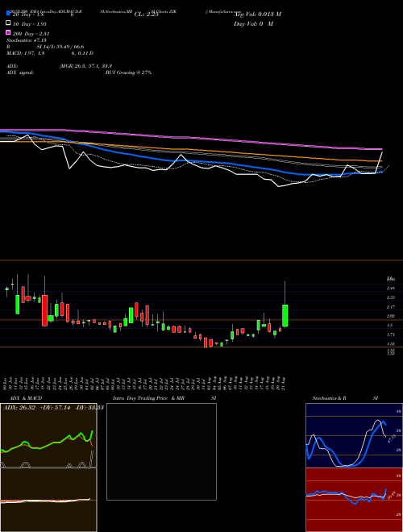This screenshot has height=532, width=403.
Task: Click the blue 20 Day EMA legend swatch
Action: (x=9, y=13)
